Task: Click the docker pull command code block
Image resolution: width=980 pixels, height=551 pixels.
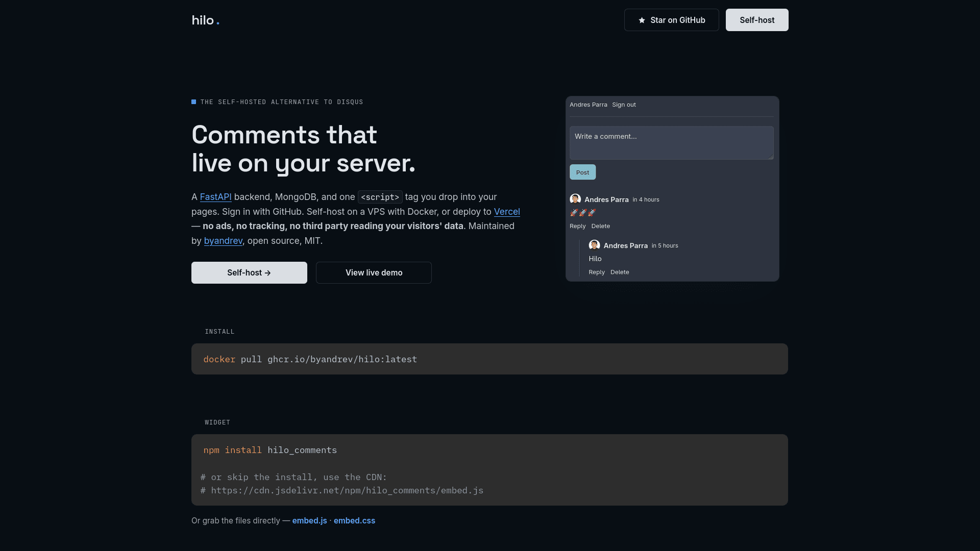Action: click(x=489, y=359)
